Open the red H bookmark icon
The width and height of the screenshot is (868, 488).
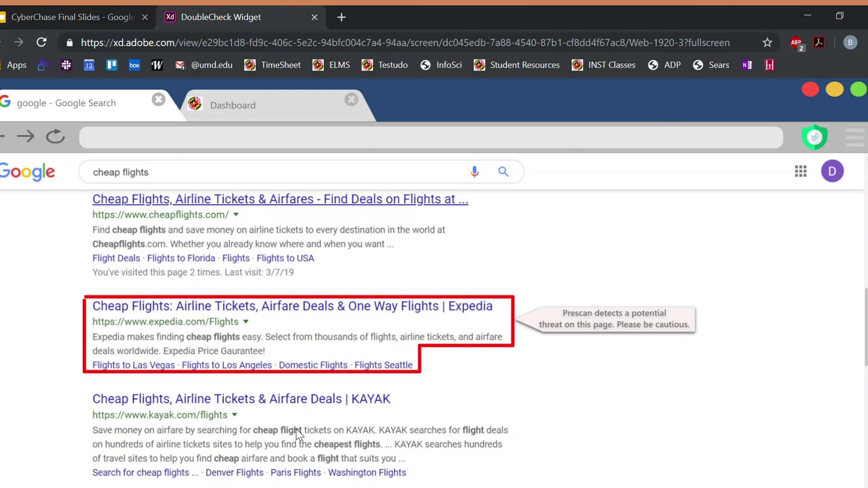770,65
